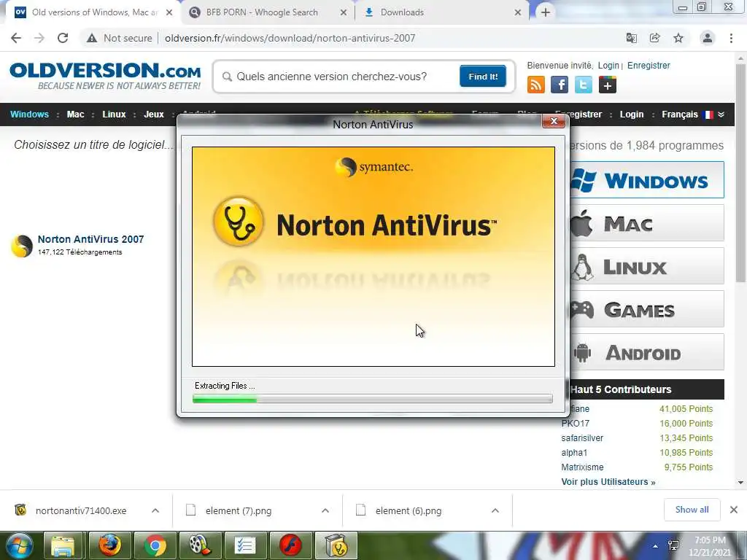The width and height of the screenshot is (747, 560).
Task: Click Show all downloads button
Action: pos(692,510)
